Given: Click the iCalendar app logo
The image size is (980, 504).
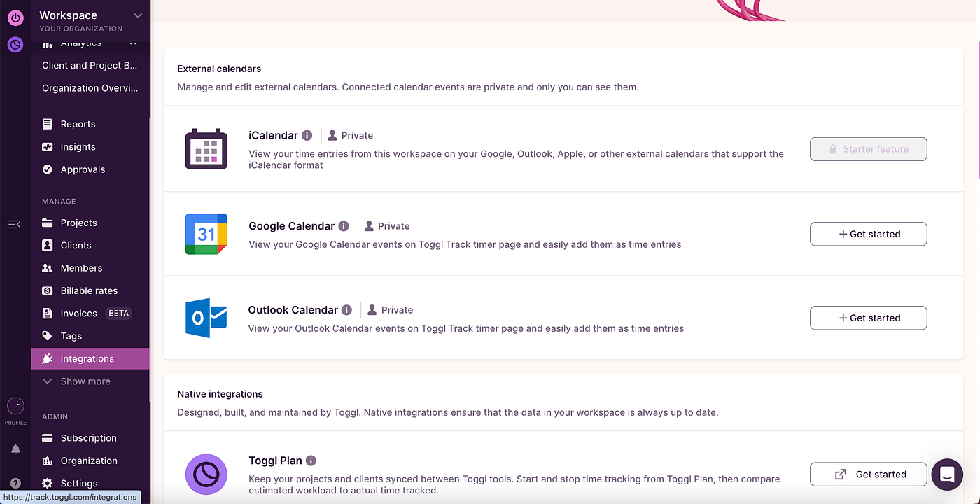Looking at the screenshot, I should point(206,149).
